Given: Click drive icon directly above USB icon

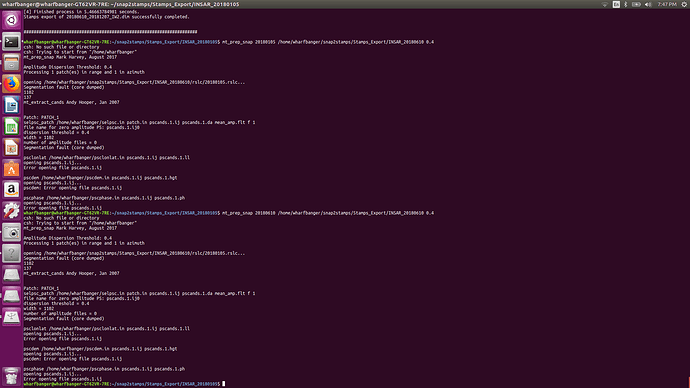Looking at the screenshot, I should (x=11, y=295).
